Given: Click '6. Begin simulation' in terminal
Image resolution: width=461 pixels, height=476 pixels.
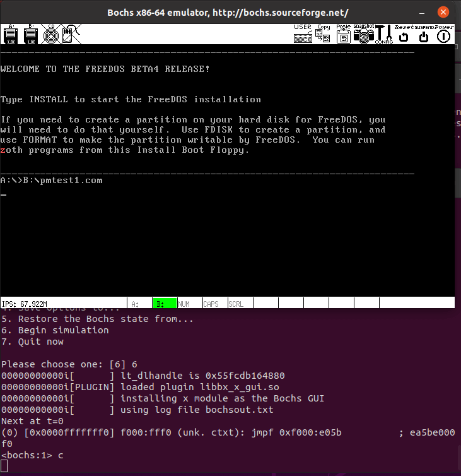Looking at the screenshot, I should tap(55, 330).
